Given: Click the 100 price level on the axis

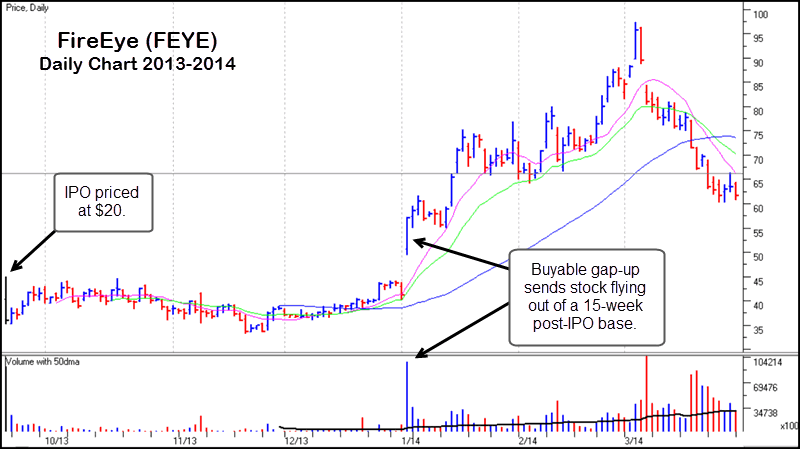Looking at the screenshot, I should (762, 15).
